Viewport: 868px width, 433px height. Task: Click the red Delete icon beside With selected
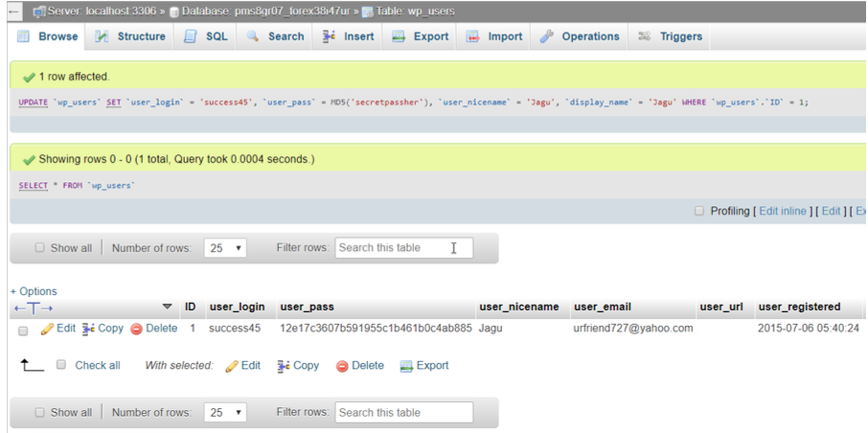point(342,366)
